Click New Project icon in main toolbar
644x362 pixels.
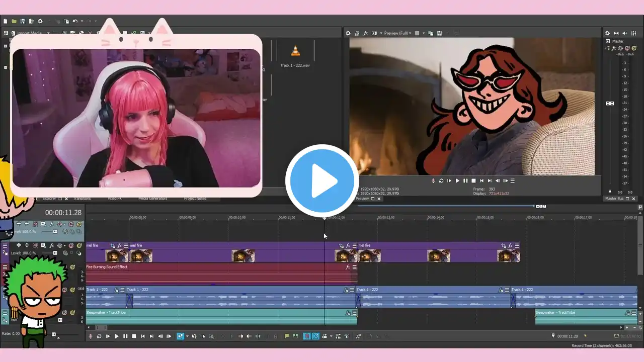click(6, 21)
